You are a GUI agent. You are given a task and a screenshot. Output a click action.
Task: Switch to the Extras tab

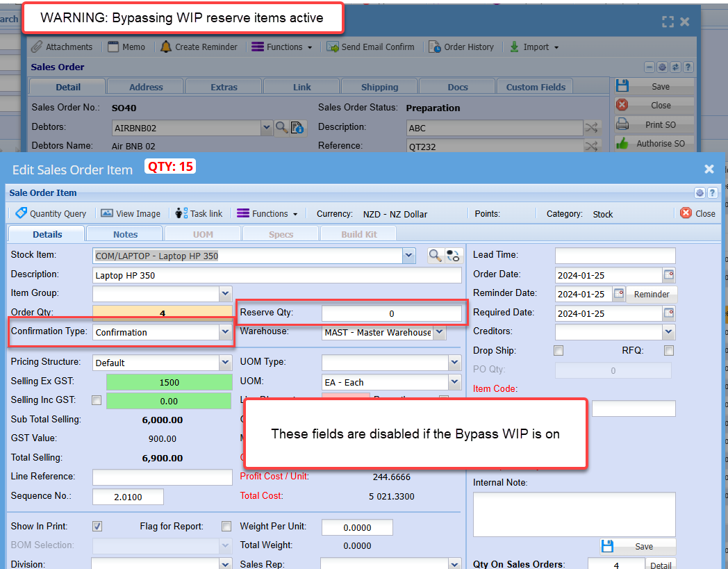click(x=224, y=87)
